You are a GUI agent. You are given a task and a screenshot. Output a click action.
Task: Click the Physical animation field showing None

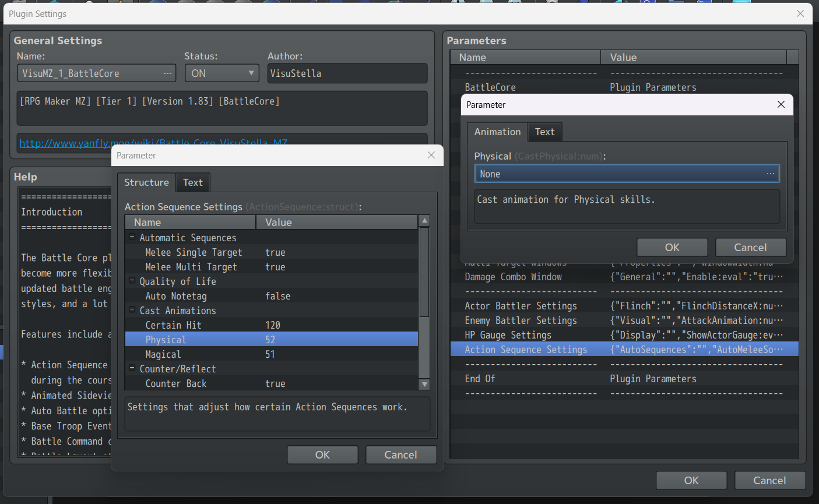tap(627, 174)
